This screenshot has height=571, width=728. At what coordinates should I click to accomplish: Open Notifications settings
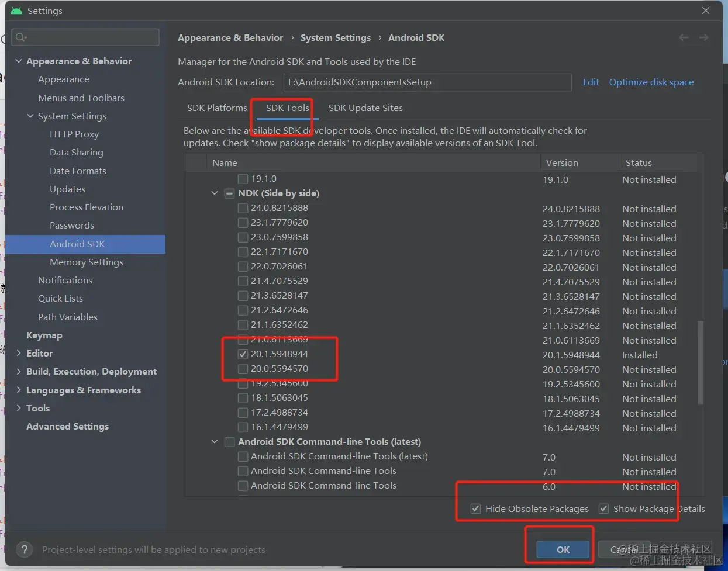(x=65, y=280)
